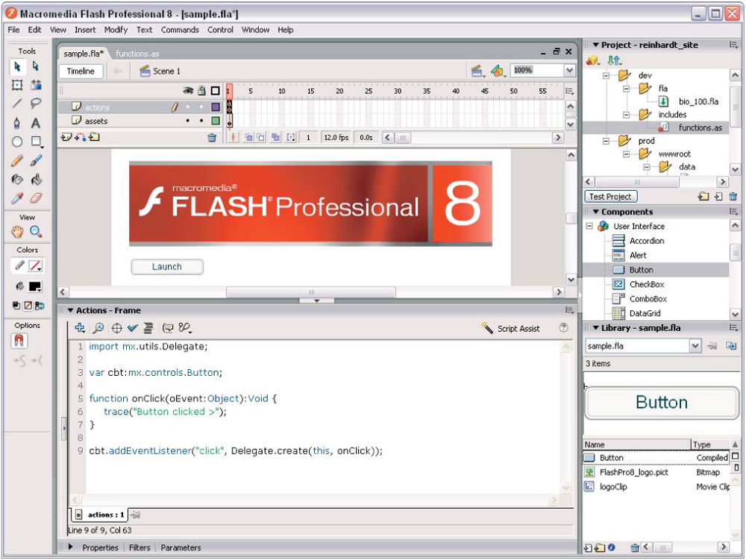Click the Fill Color swatch
This screenshot has width=746, height=560.
click(x=35, y=287)
